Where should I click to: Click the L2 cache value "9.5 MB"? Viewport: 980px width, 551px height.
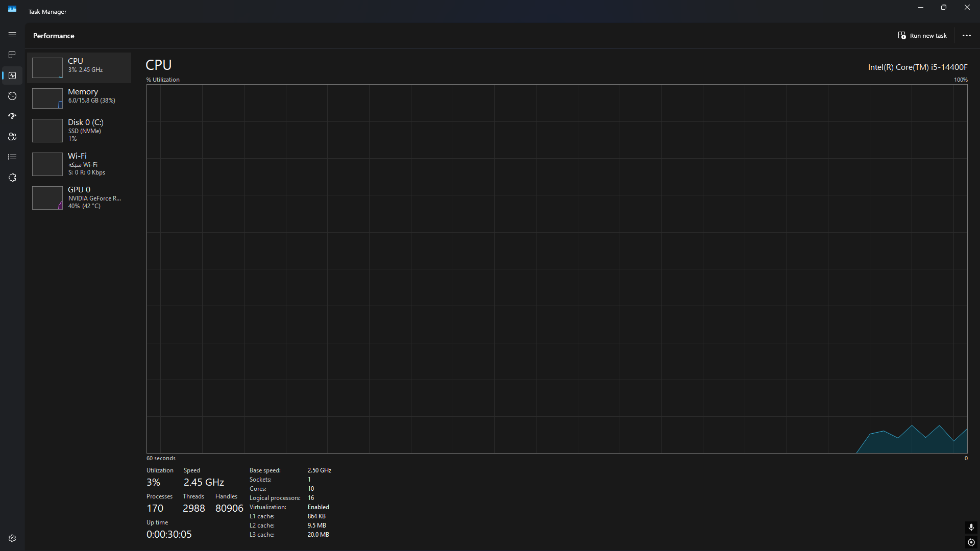coord(317,525)
